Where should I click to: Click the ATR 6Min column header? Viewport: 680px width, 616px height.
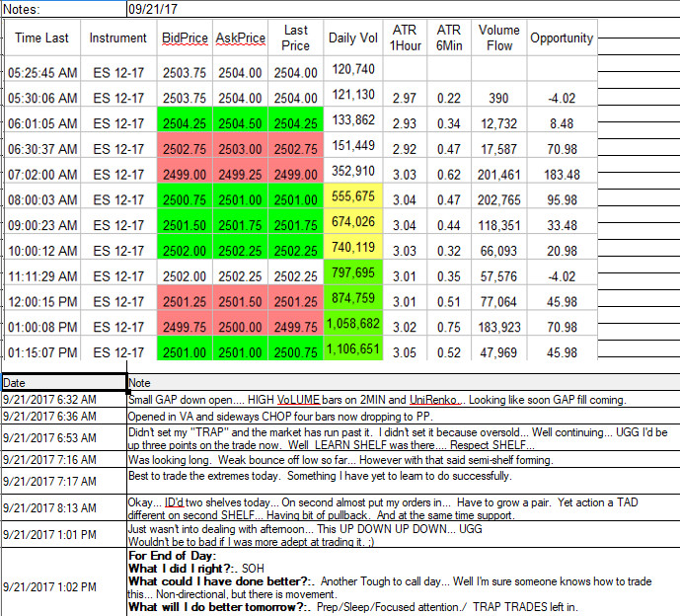pyautogui.click(x=449, y=38)
